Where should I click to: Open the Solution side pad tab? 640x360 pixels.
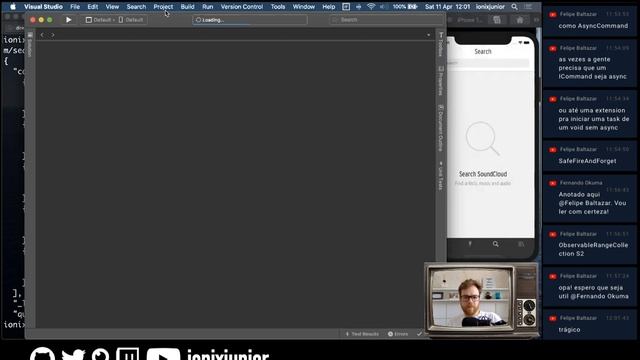(30, 45)
